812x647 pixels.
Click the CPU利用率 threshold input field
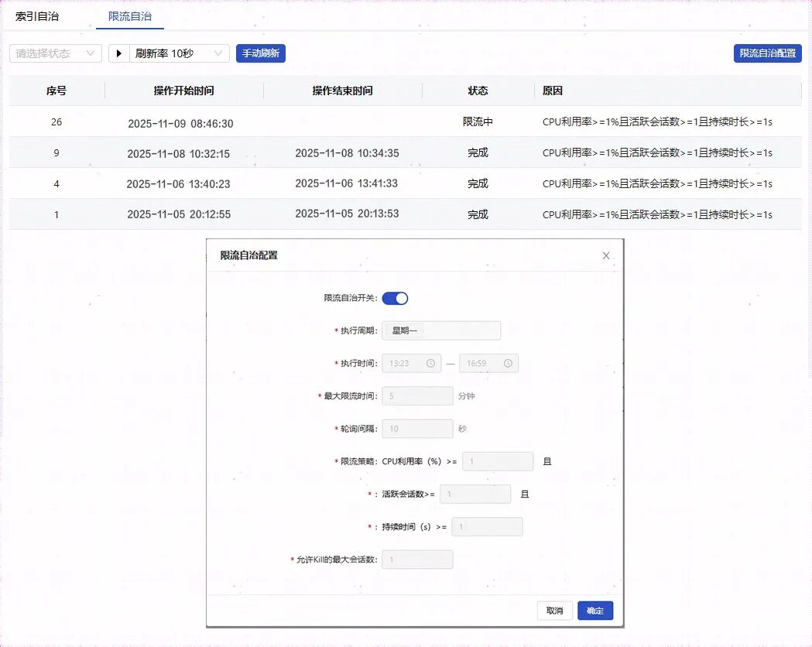coord(498,460)
